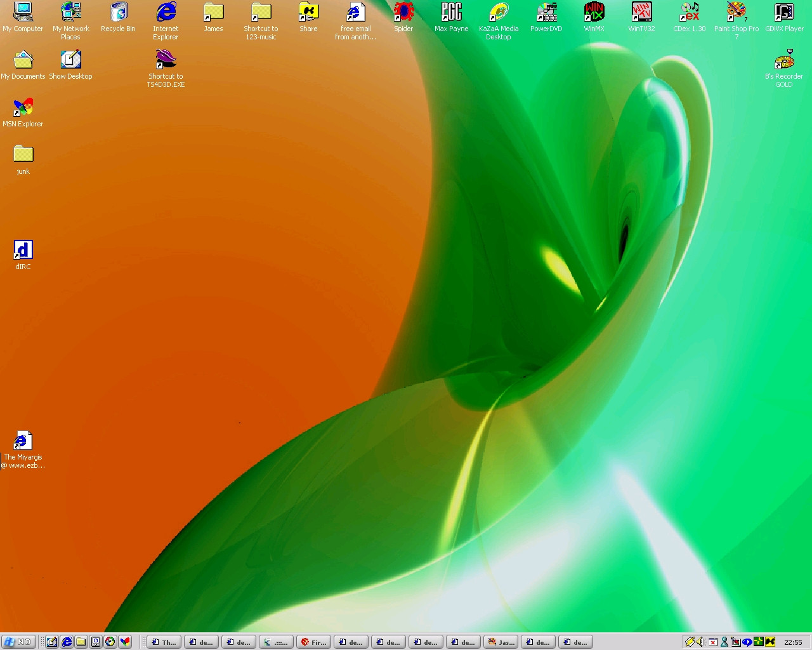The height and width of the screenshot is (650, 812).
Task: Open Paint Shop Pro 7 icon
Action: (x=737, y=21)
